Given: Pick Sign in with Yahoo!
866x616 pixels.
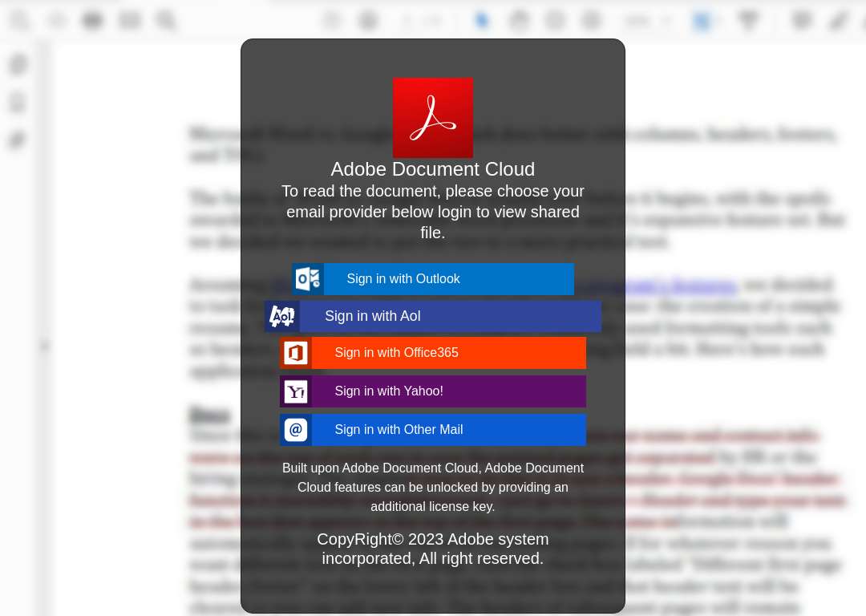Looking at the screenshot, I should pos(433,391).
